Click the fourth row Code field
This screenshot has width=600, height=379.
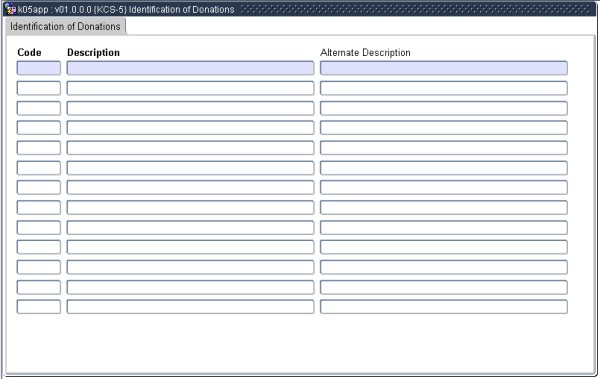(39, 128)
